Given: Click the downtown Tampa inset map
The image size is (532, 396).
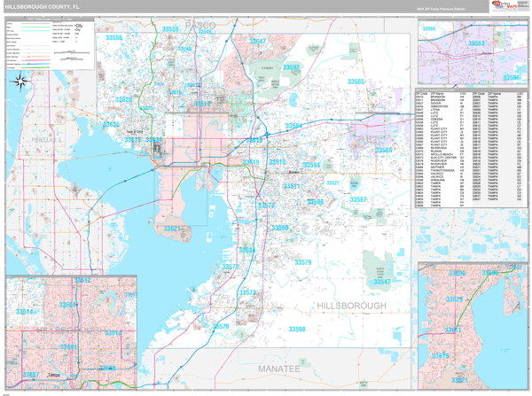Looking at the screenshot, I should [x=71, y=332].
